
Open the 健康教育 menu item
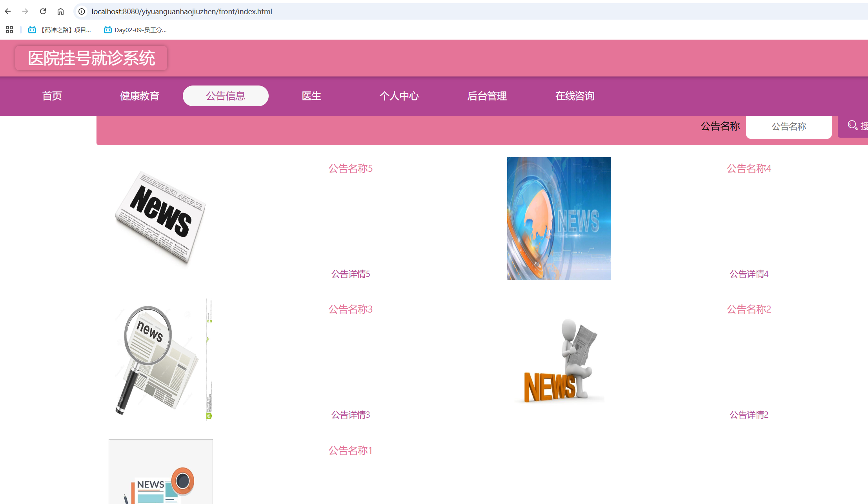click(140, 96)
